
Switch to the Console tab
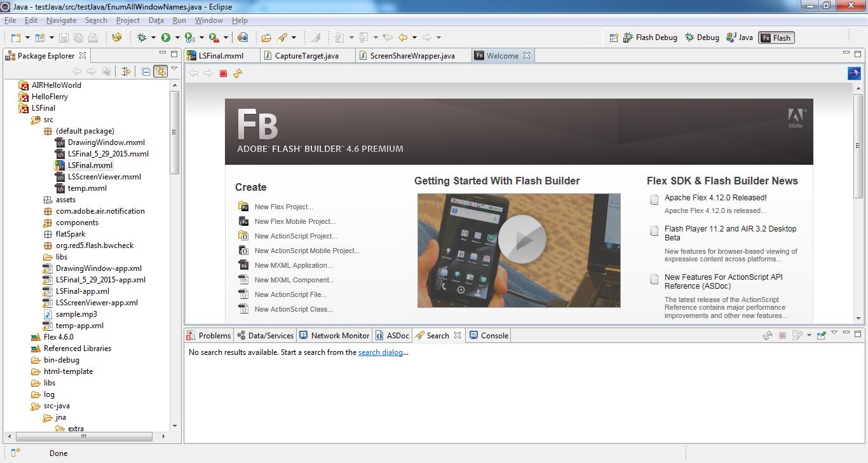pyautogui.click(x=489, y=336)
